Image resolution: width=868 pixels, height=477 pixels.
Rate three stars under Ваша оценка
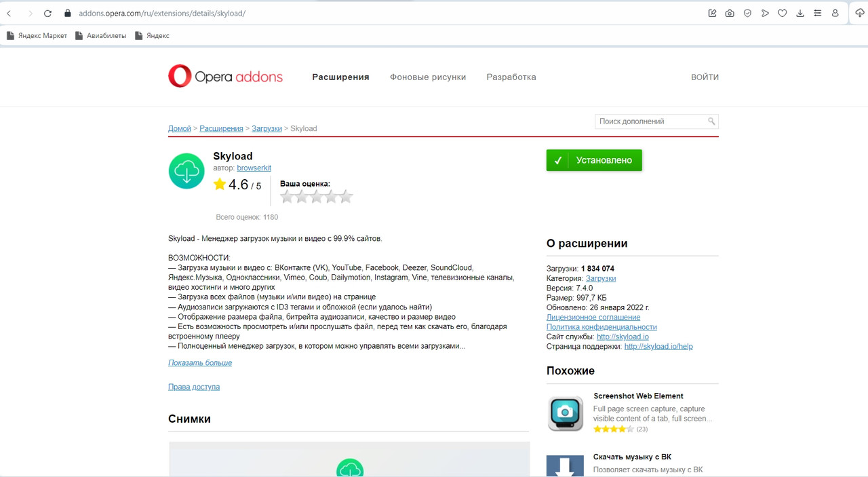pos(317,197)
